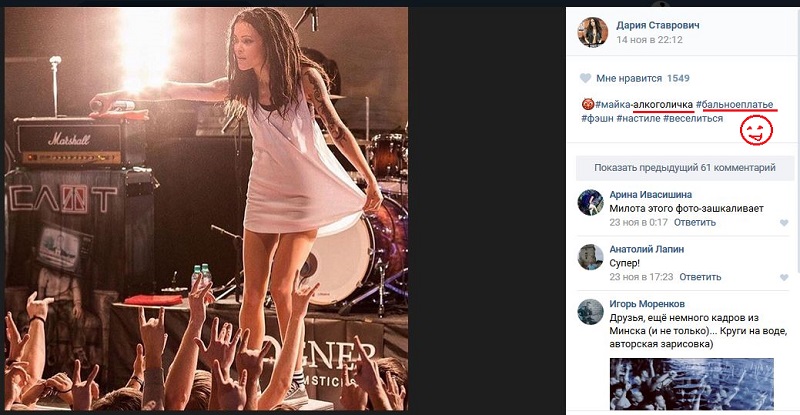Open the #фэшн hashtag

click(x=596, y=119)
